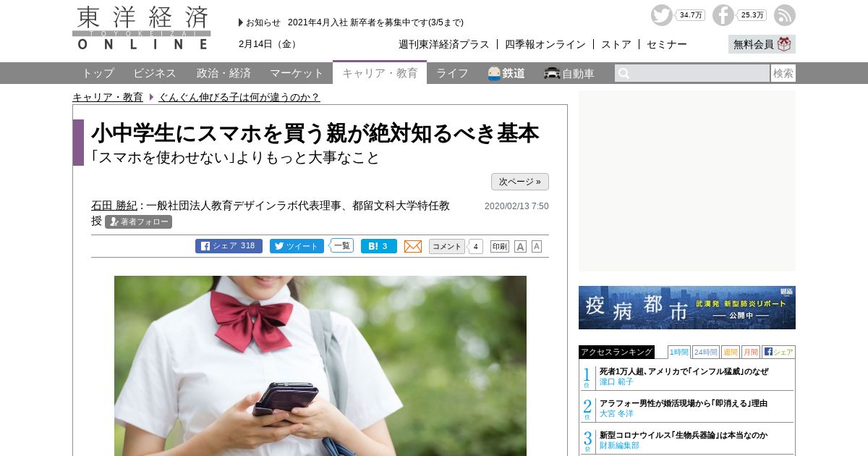Click the train icon for 鉄道 section

point(495,73)
